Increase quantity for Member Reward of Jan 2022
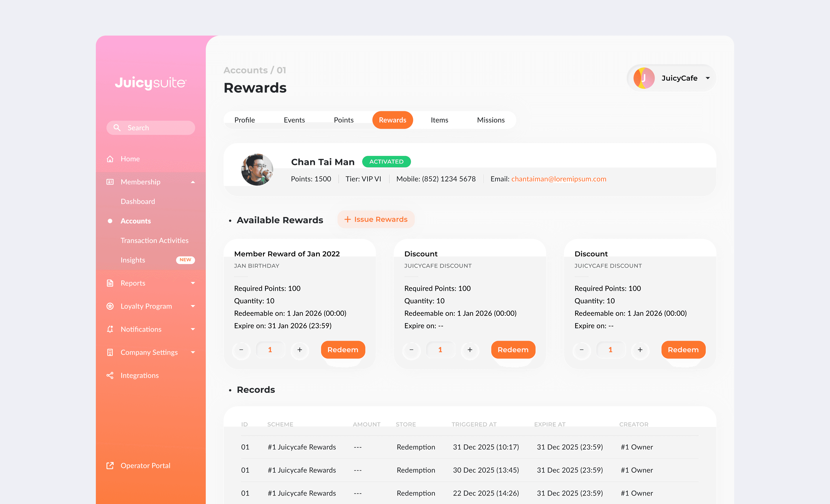The height and width of the screenshot is (504, 830). point(300,350)
